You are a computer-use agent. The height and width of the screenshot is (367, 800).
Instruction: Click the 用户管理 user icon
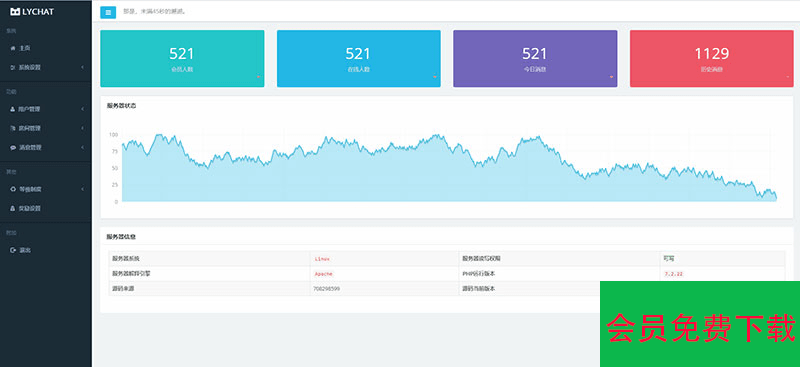coord(13,109)
